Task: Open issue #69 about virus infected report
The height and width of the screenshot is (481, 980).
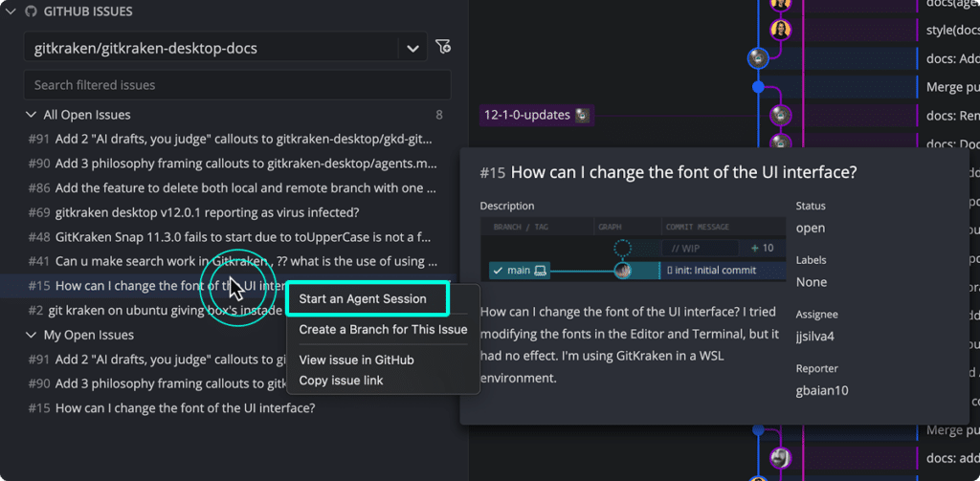Action: coord(193,212)
